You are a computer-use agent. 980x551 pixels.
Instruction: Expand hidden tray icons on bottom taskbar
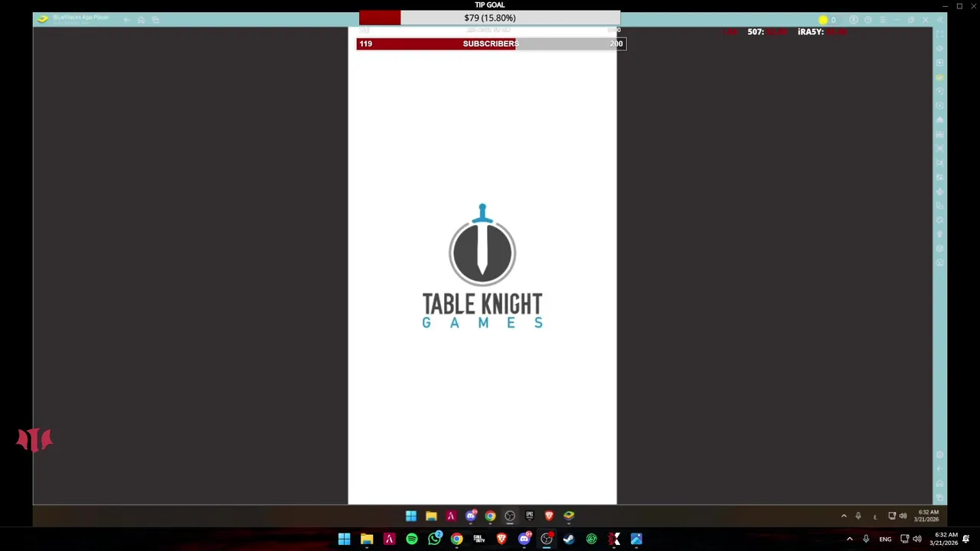coord(849,540)
